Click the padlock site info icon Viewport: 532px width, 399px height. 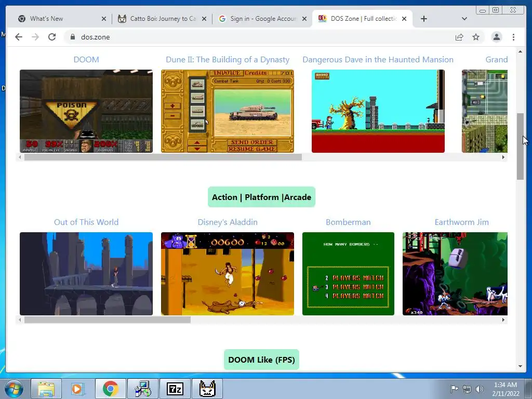point(73,37)
